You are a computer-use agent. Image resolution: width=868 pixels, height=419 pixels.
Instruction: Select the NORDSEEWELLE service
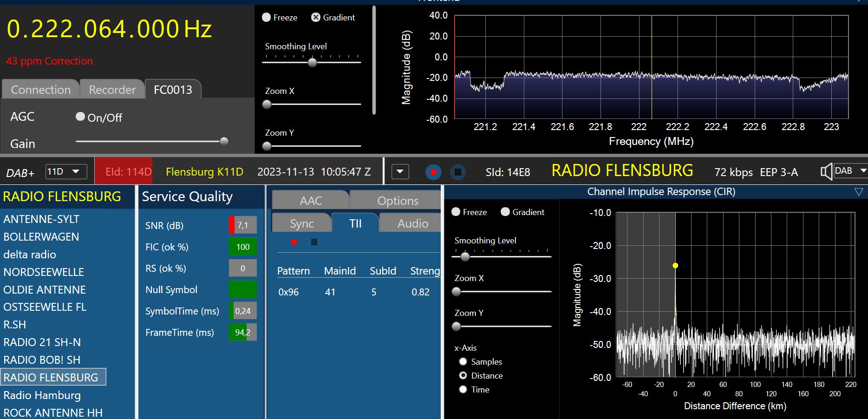(x=44, y=272)
